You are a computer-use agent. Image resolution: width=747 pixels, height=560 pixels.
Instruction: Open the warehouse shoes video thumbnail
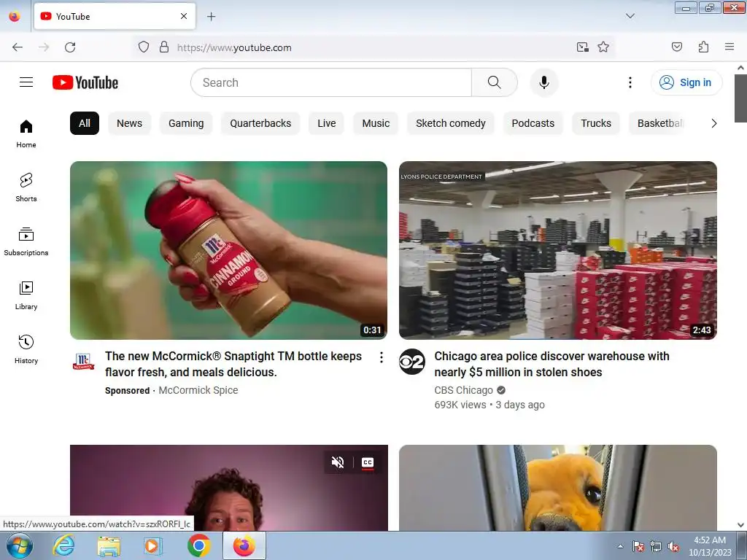point(558,251)
